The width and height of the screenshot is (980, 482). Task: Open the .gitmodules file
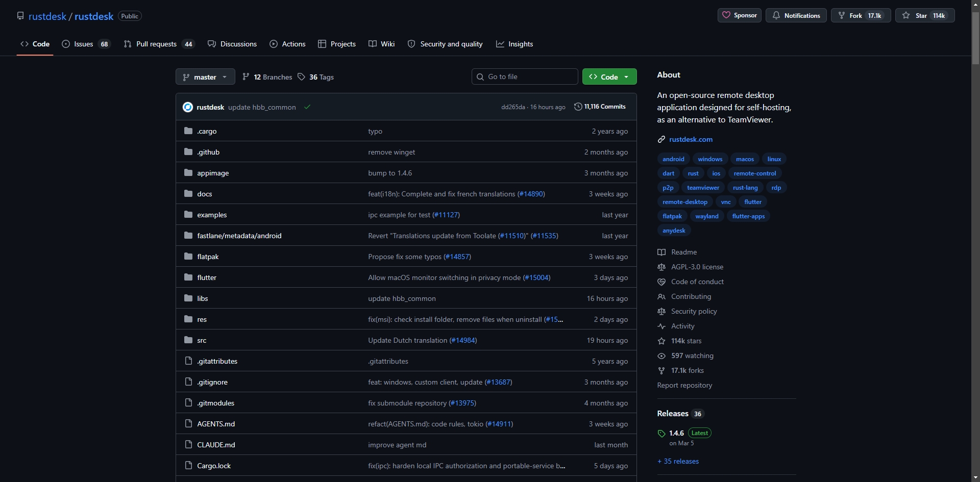click(x=216, y=403)
